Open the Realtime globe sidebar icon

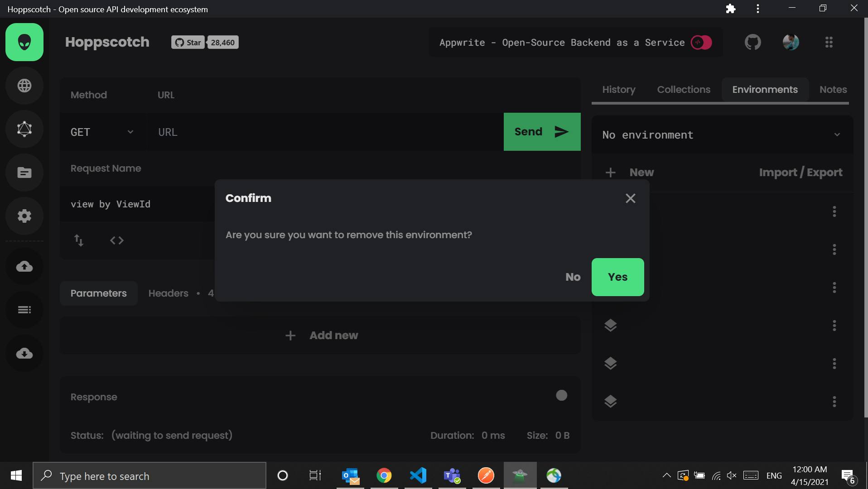coord(24,86)
